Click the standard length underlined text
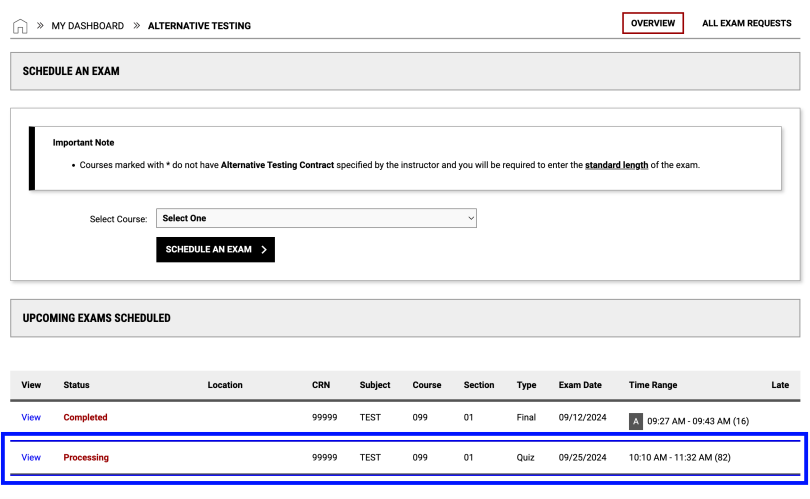Image resolution: width=810 pixels, height=499 pixels. point(616,165)
